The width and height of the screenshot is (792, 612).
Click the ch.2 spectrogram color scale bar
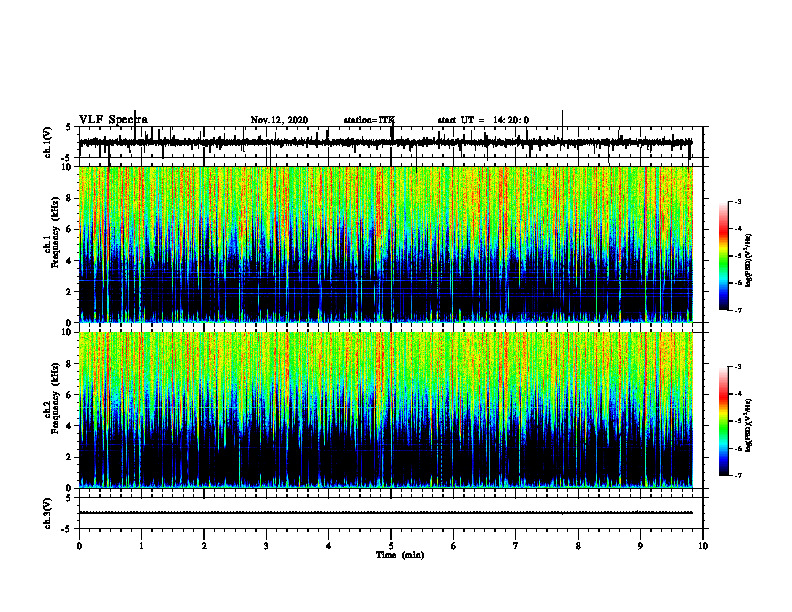click(723, 421)
